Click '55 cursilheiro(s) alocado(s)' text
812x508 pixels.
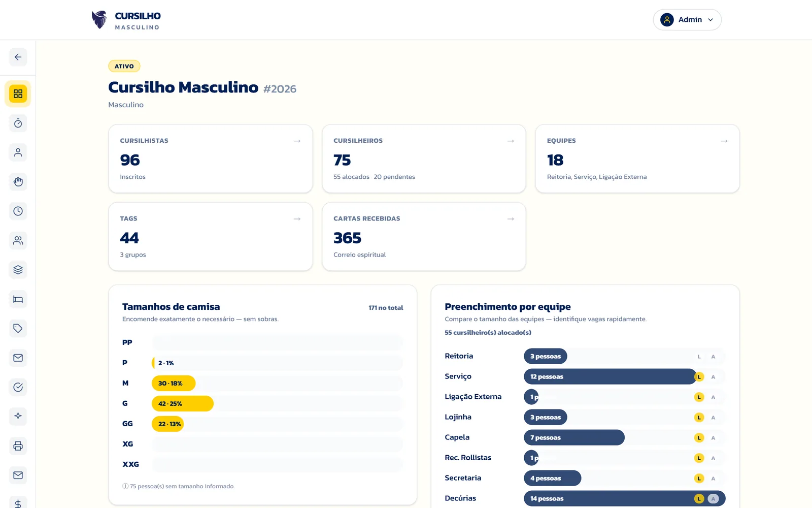(488, 333)
